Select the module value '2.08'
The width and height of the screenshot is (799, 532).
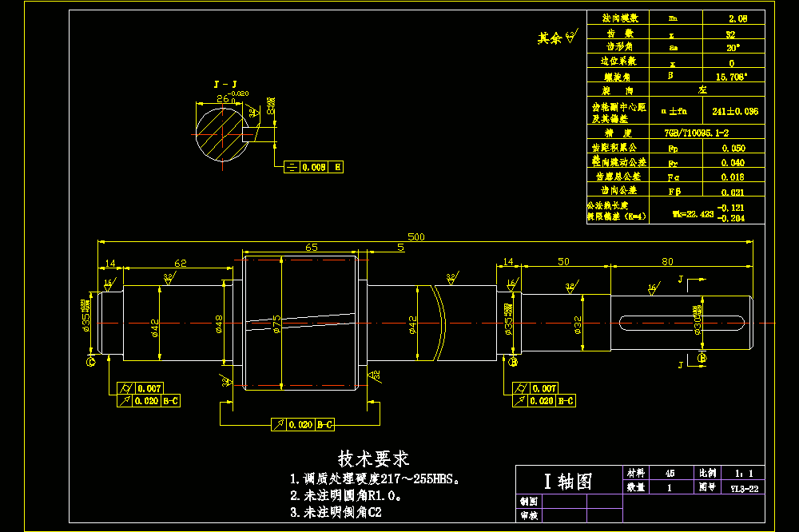pyautogui.click(x=737, y=19)
